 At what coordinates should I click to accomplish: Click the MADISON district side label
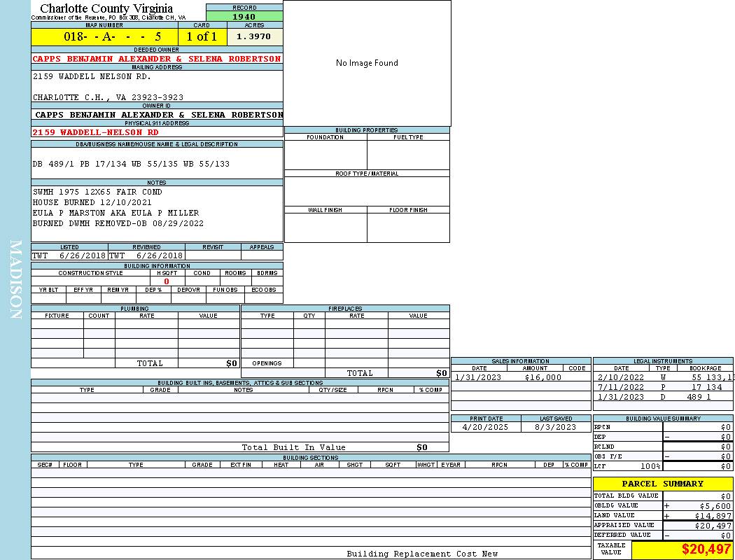pos(15,280)
